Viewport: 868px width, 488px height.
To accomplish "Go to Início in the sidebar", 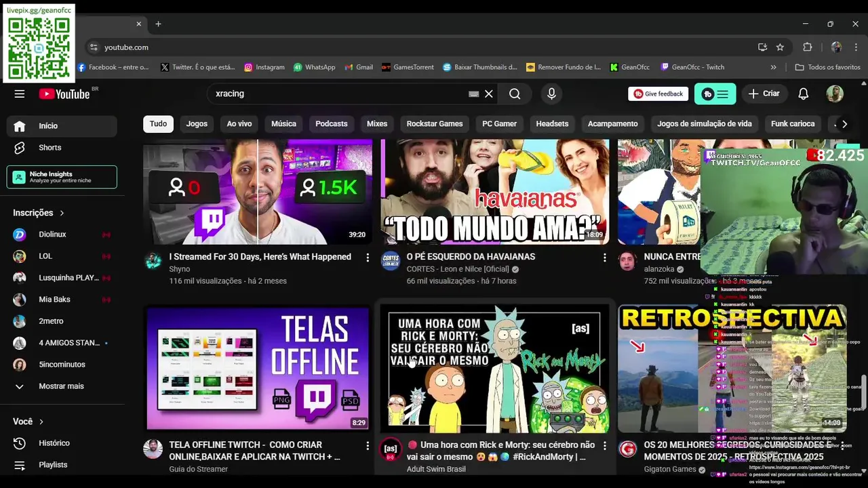I will tap(62, 126).
